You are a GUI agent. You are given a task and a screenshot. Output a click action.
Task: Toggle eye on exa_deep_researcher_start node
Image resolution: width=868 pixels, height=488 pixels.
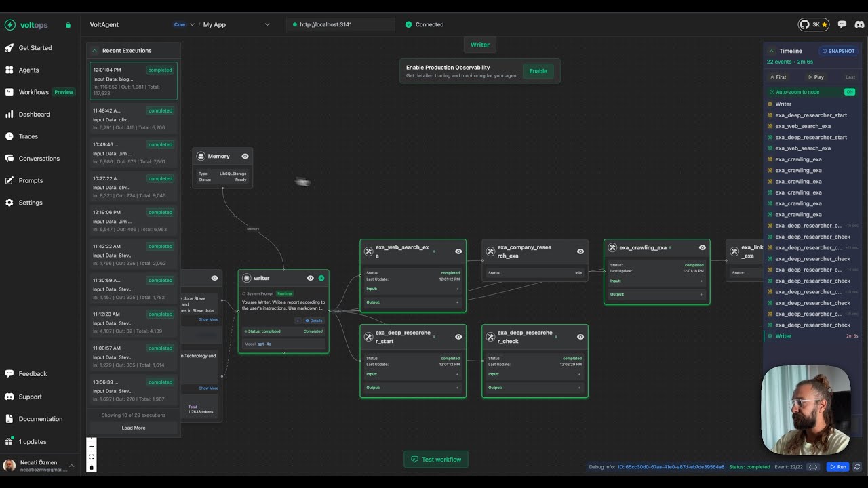click(x=458, y=337)
